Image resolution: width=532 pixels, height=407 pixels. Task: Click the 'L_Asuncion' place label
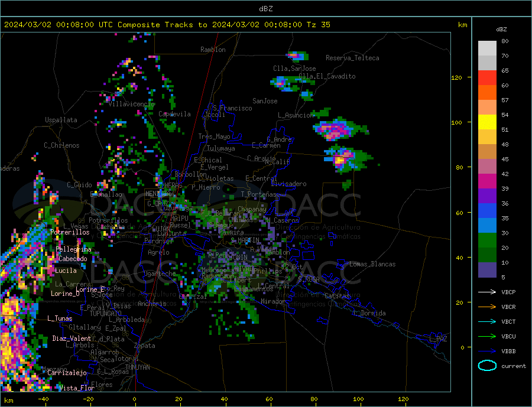coord(296,115)
